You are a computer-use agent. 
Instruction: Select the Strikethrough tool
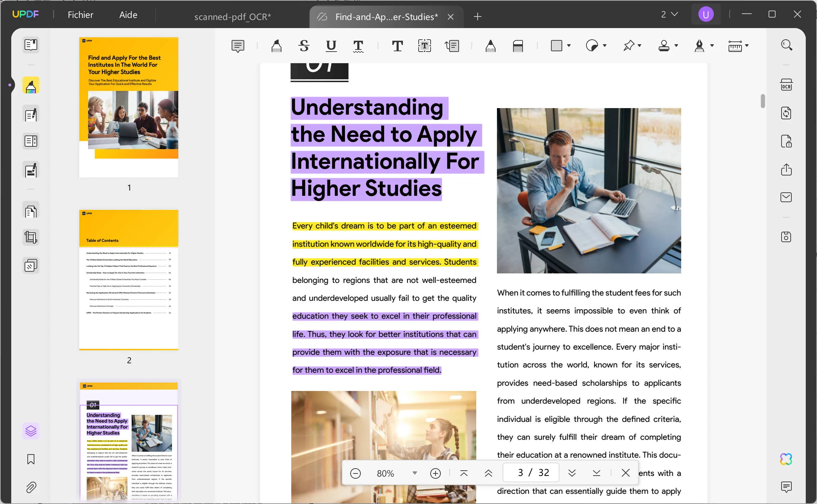click(x=304, y=46)
